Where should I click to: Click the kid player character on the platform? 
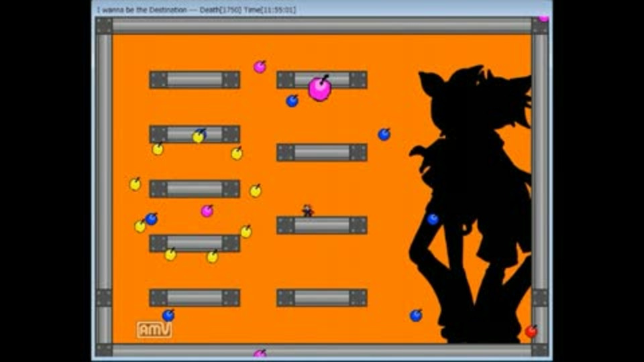308,210
